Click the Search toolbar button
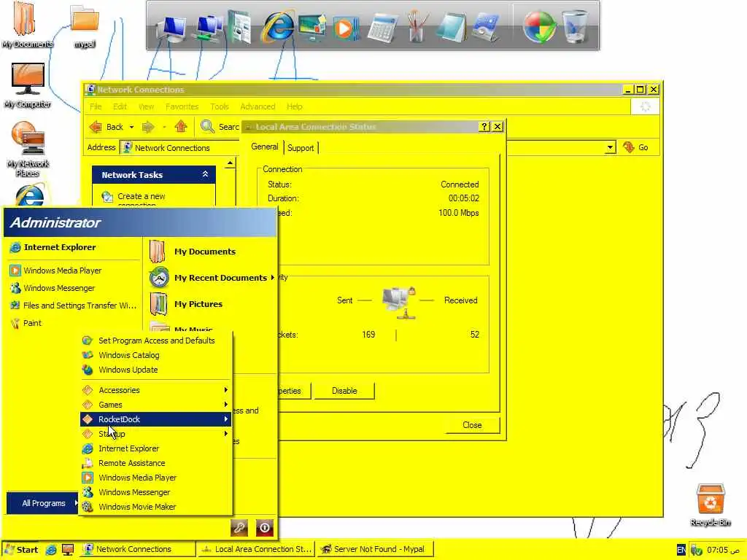The image size is (747, 560). pyautogui.click(x=220, y=127)
